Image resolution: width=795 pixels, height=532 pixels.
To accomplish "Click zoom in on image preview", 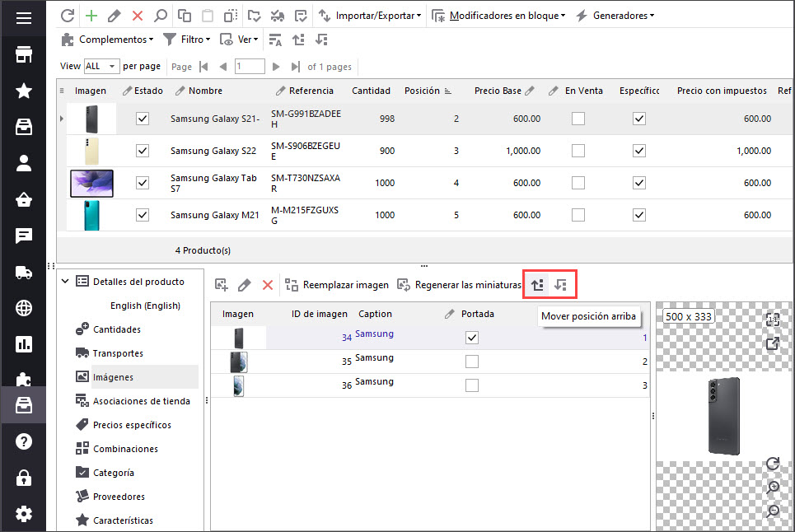I will coord(773,487).
